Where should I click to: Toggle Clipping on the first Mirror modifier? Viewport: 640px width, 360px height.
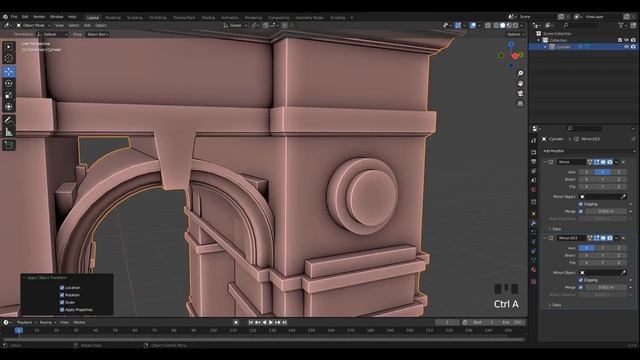581,204
